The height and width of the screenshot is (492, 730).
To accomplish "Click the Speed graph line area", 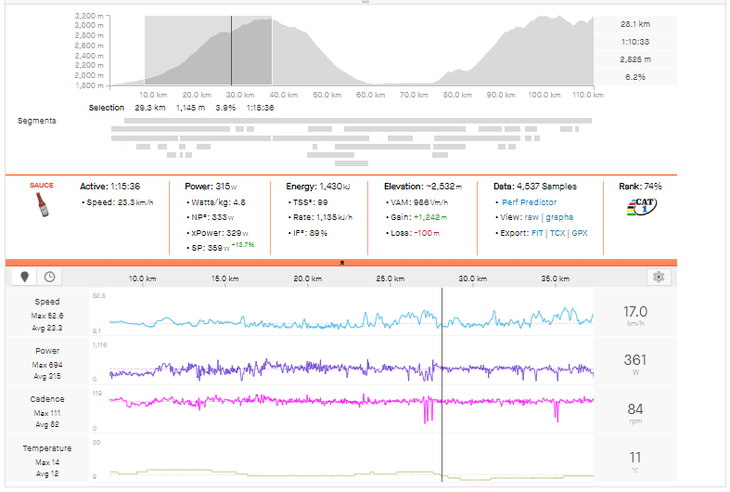I will pyautogui.click(x=350, y=320).
